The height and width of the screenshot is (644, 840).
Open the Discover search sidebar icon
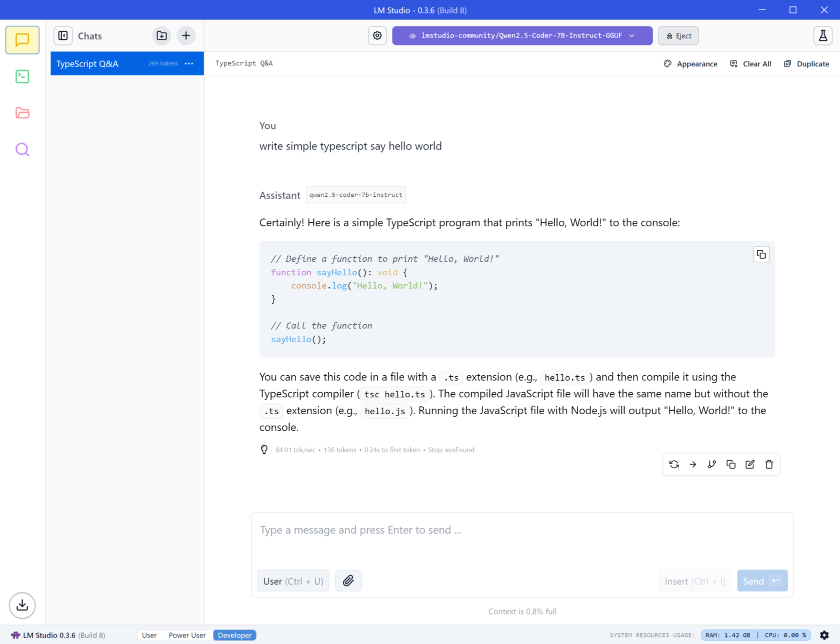22,149
